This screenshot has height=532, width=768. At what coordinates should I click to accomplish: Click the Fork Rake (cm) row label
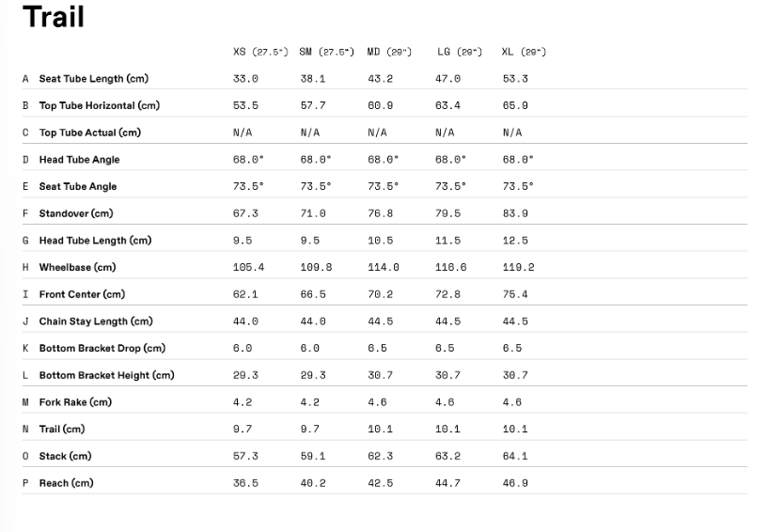pyautogui.click(x=75, y=402)
